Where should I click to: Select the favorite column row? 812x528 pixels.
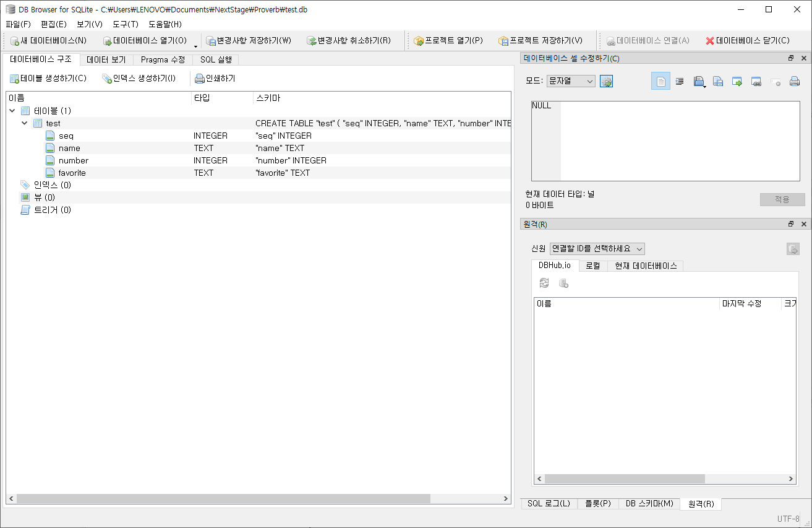click(259, 173)
